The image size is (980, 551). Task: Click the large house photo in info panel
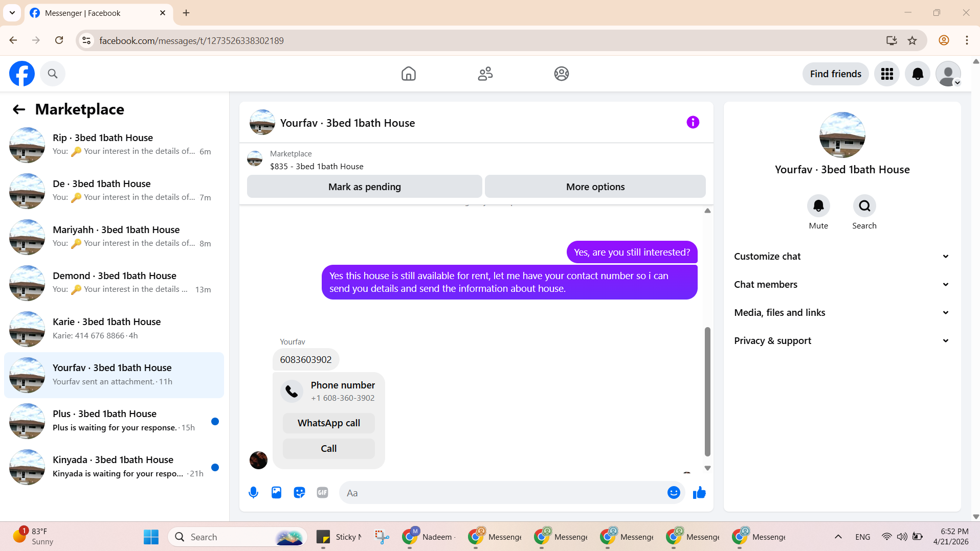coord(842,135)
